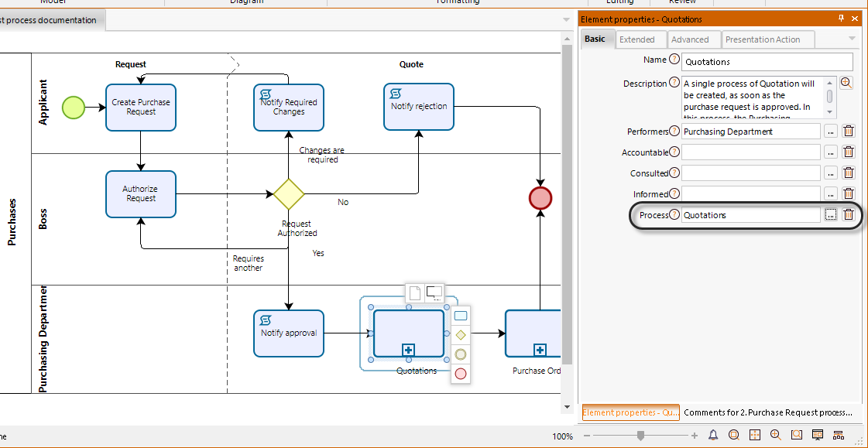The height and width of the screenshot is (448, 868).
Task: Open the description magnifier editor
Action: point(846,83)
